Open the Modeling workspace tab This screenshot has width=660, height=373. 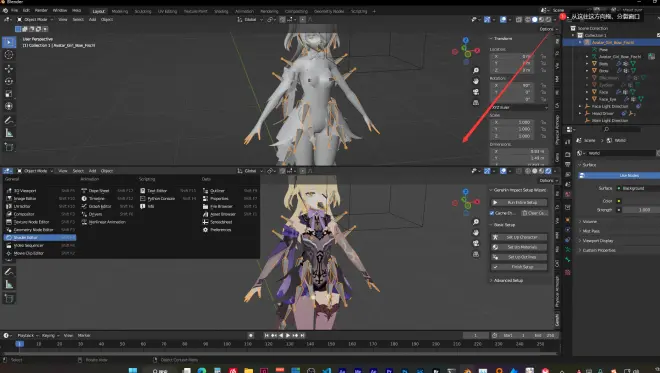[x=120, y=11]
